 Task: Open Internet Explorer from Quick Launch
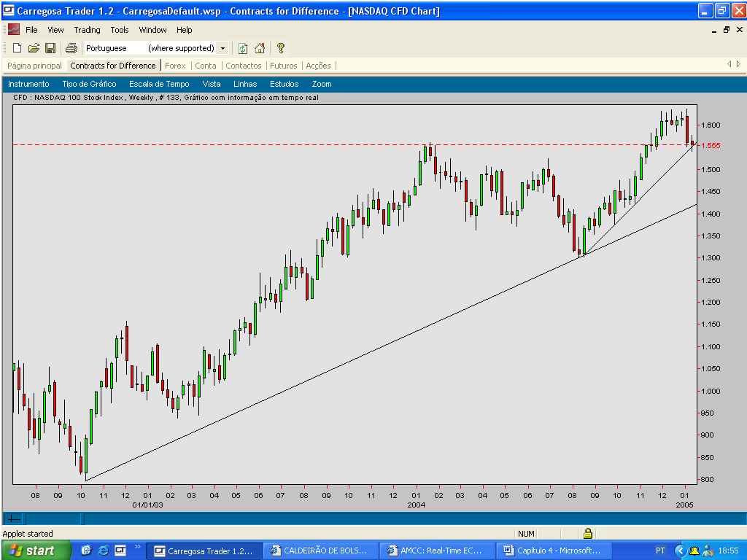point(103,551)
